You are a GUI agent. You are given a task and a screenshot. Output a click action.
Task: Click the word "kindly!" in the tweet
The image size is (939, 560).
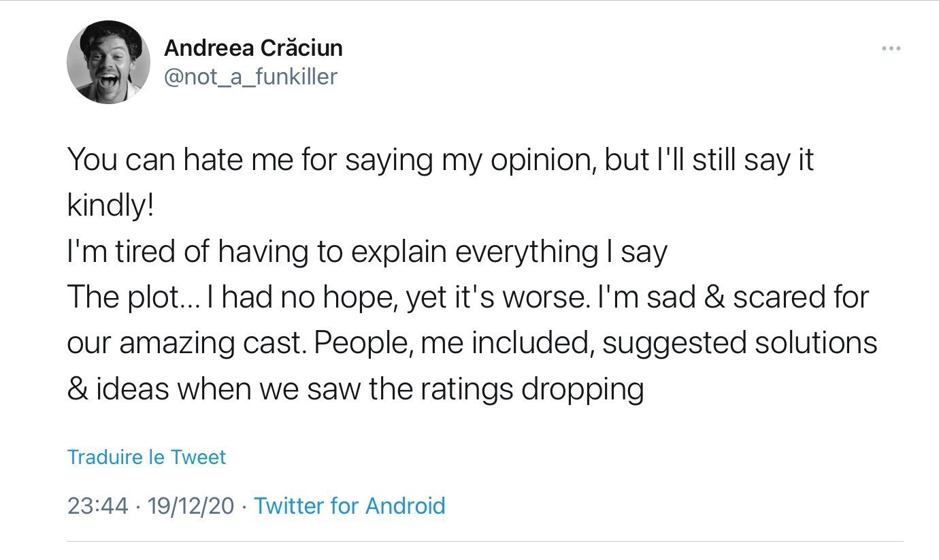pos(111,207)
